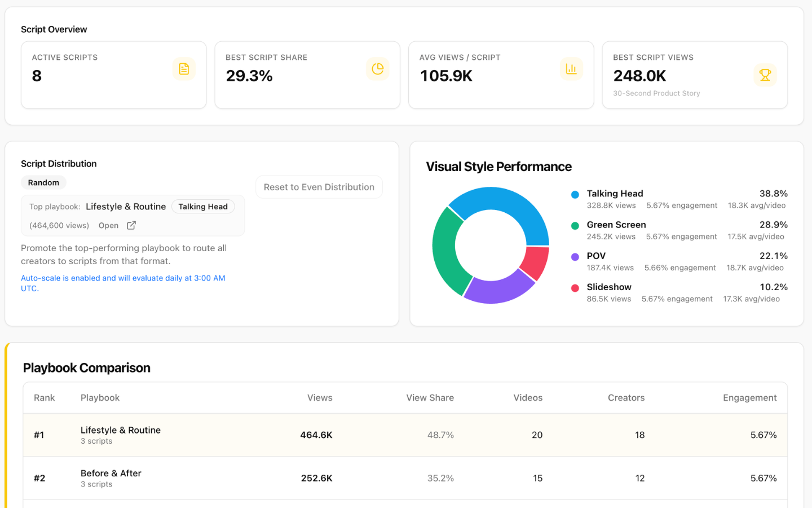
Task: Click the bar chart icon on Avg Views card
Action: (x=571, y=68)
